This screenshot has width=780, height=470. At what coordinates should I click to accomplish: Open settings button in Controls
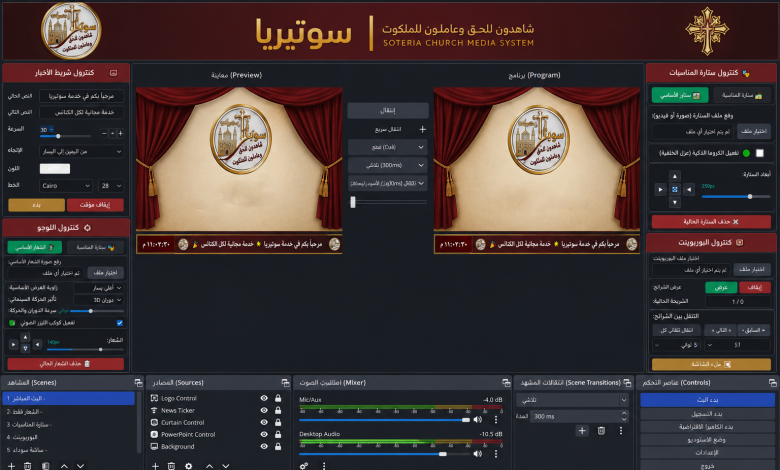pyautogui.click(x=707, y=453)
